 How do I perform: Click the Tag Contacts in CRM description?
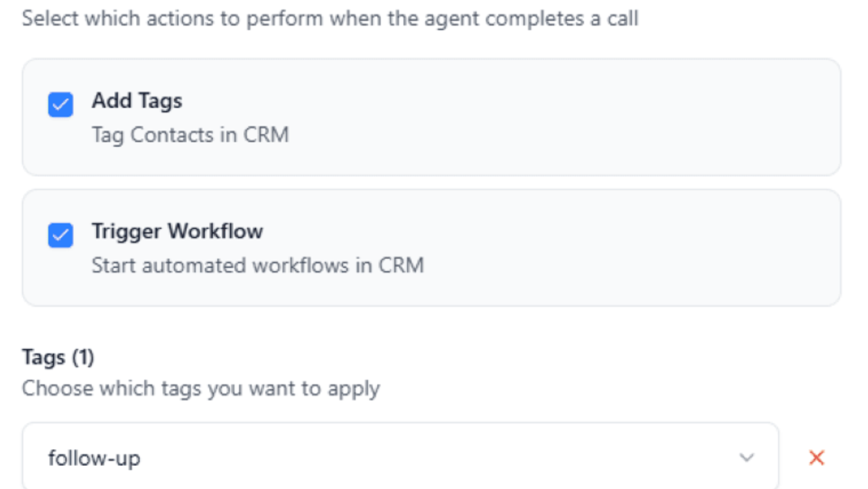click(190, 135)
